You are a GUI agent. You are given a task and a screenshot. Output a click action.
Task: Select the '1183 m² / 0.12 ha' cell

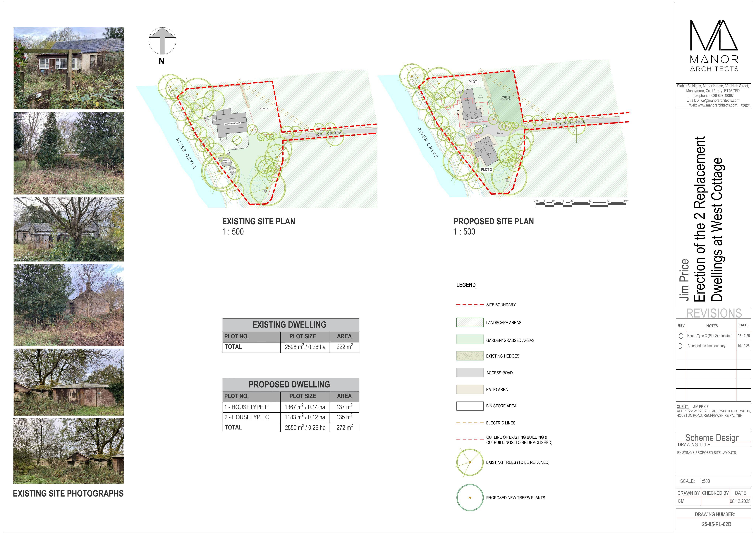(305, 417)
